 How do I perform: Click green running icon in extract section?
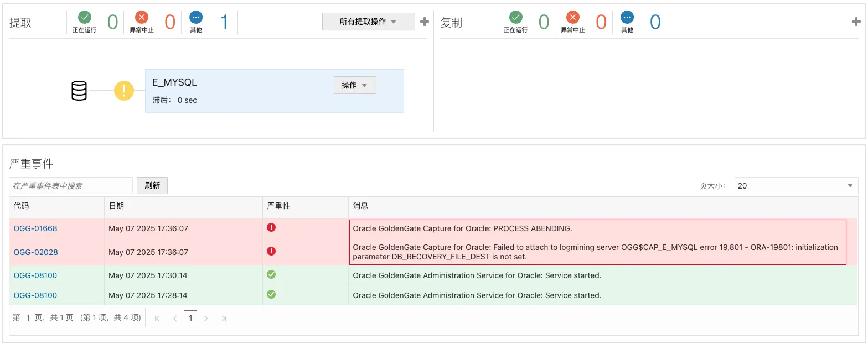tap(84, 17)
